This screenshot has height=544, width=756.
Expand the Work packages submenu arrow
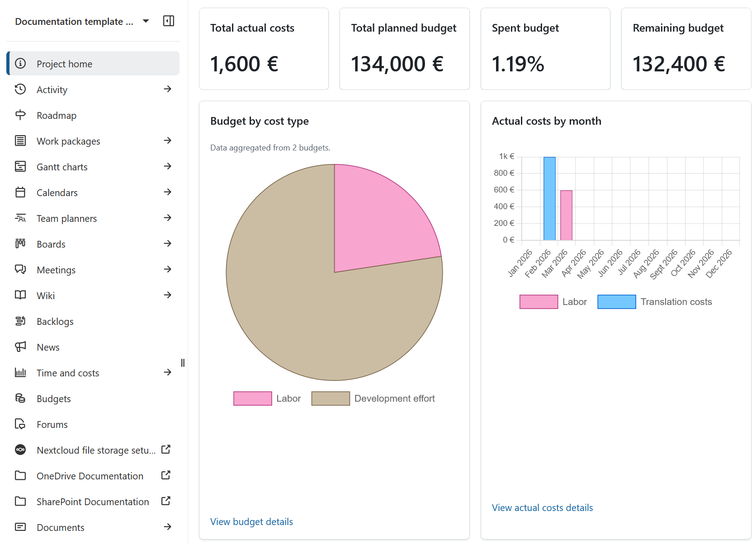[x=168, y=141]
